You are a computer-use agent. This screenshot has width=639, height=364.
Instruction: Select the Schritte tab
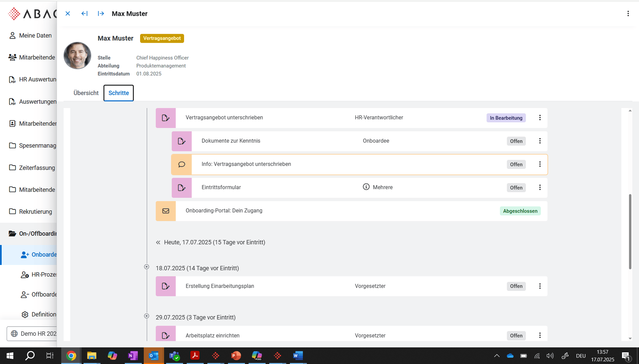pyautogui.click(x=118, y=93)
